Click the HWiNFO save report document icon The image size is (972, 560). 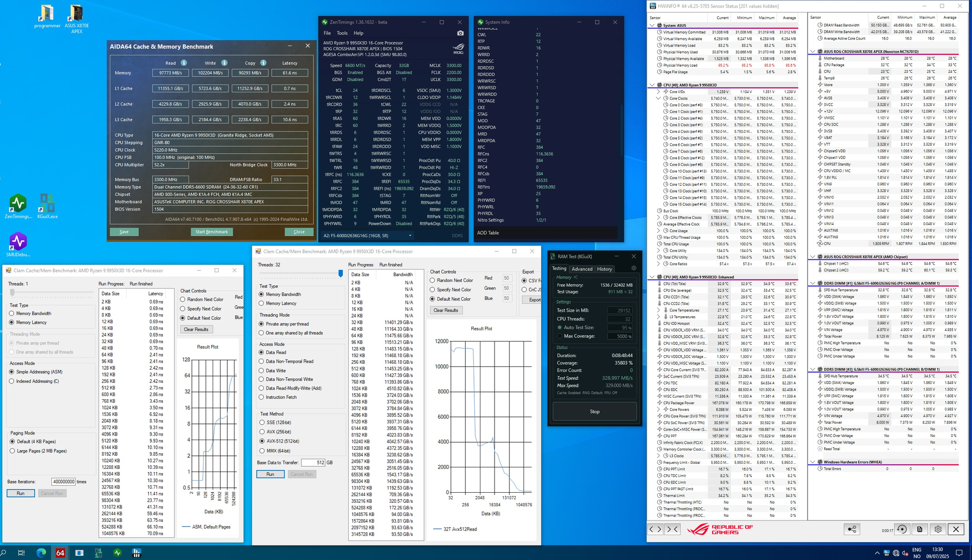click(920, 529)
